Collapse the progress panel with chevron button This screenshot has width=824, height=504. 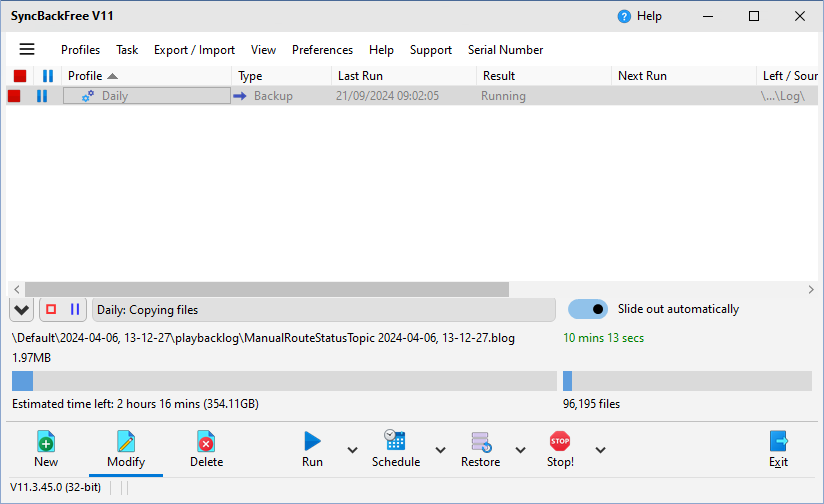tap(21, 310)
